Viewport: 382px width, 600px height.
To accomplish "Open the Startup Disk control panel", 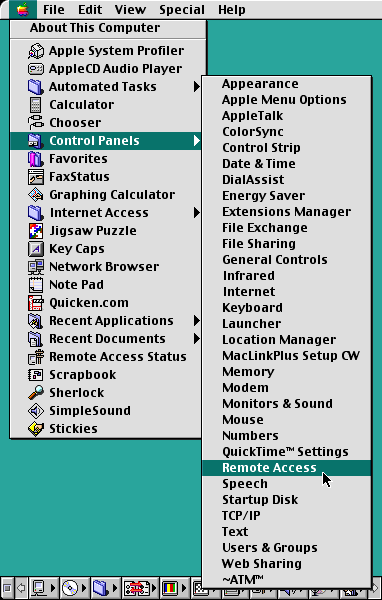I will (287, 500).
